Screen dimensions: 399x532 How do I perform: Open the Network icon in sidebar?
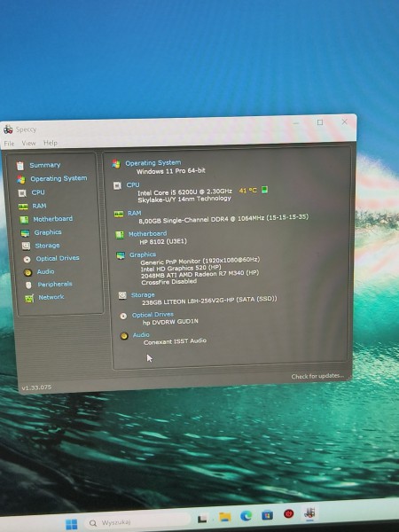pyautogui.click(x=29, y=298)
